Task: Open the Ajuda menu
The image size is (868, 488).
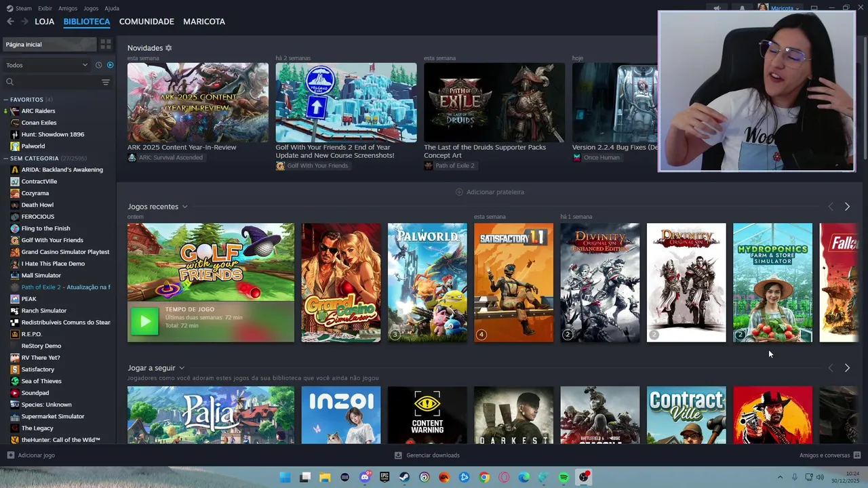Action: [112, 8]
